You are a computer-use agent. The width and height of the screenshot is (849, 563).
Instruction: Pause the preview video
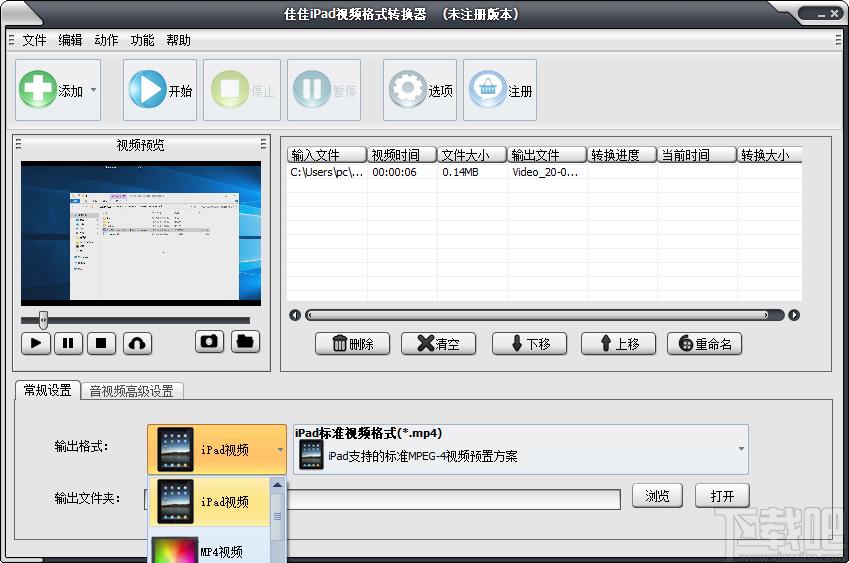point(68,343)
